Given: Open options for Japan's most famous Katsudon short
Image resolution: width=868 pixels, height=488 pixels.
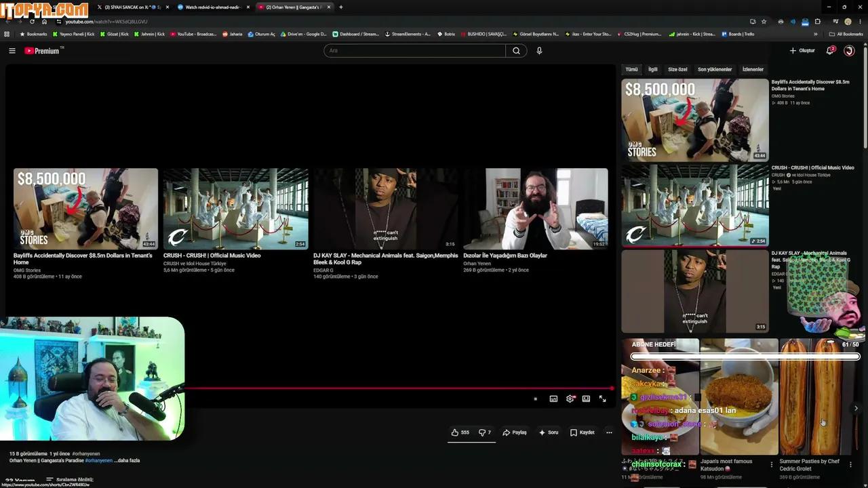Looking at the screenshot, I should 771,464.
